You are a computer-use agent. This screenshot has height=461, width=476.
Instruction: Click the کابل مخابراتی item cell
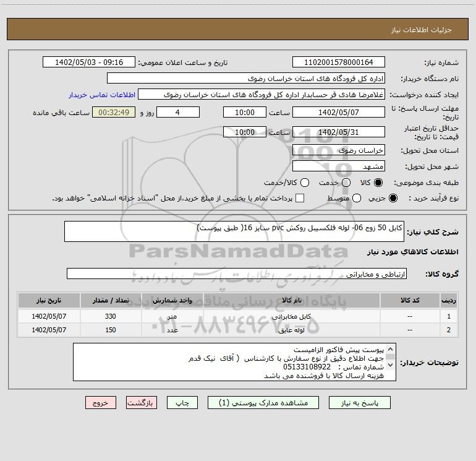click(291, 316)
